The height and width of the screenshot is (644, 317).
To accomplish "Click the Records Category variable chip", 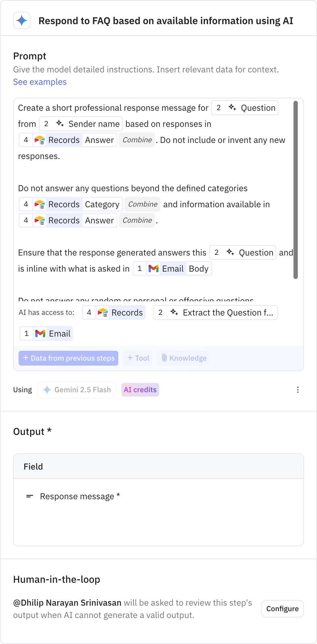I will (71, 204).
